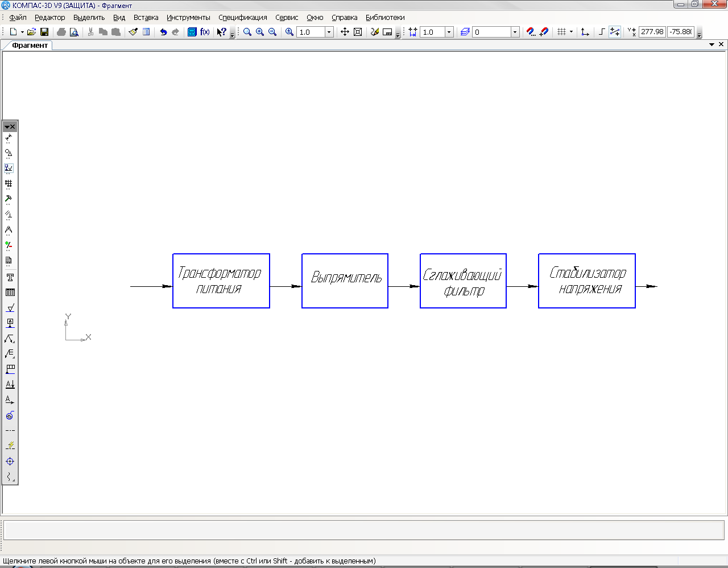
Task: Click the Трансформатор питания block
Action: [x=221, y=281]
